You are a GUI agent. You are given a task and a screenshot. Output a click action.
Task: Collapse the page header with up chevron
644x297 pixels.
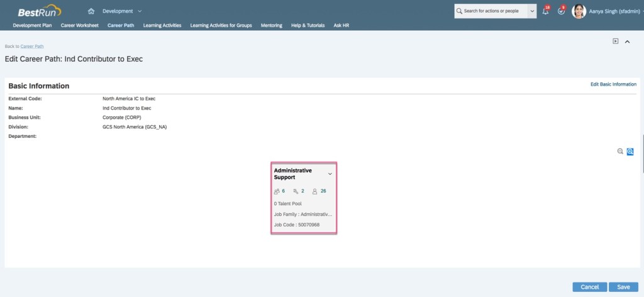[627, 42]
